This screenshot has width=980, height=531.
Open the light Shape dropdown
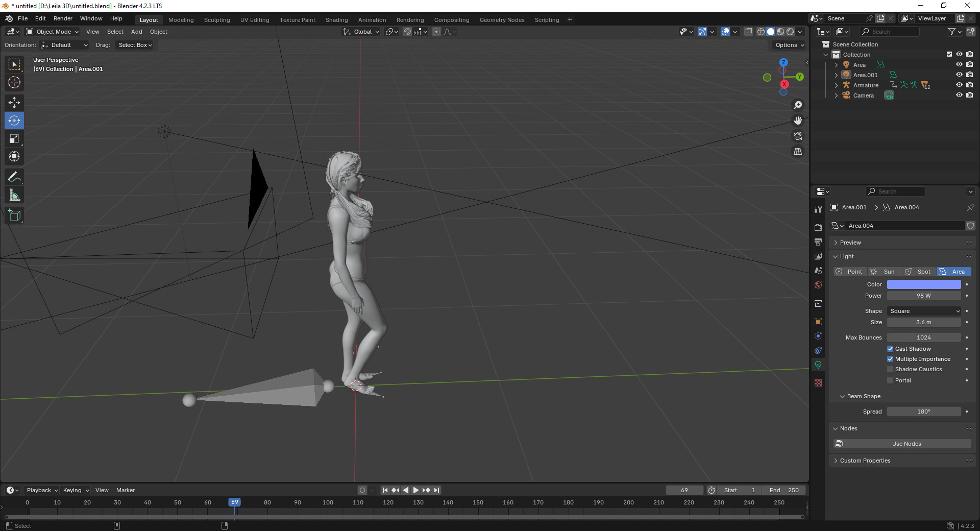pyautogui.click(x=924, y=311)
